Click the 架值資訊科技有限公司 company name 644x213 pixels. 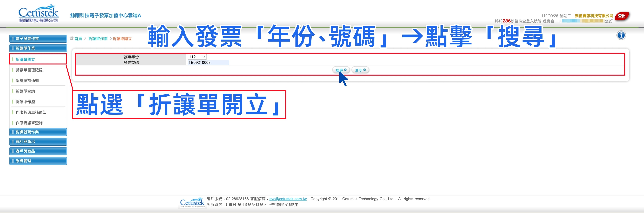(x=594, y=16)
